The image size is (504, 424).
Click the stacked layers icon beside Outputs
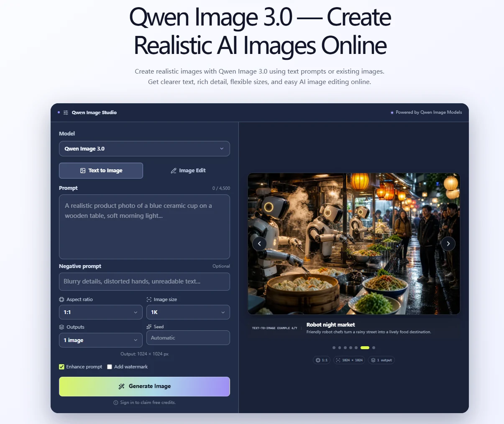click(61, 327)
